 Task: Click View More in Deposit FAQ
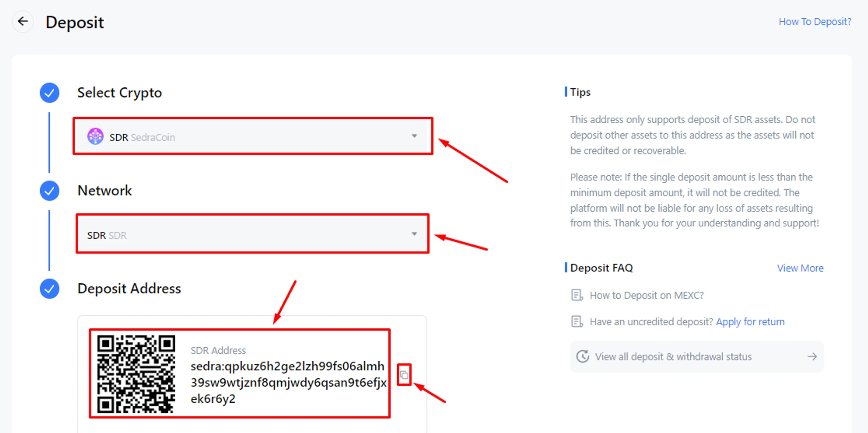coord(800,268)
